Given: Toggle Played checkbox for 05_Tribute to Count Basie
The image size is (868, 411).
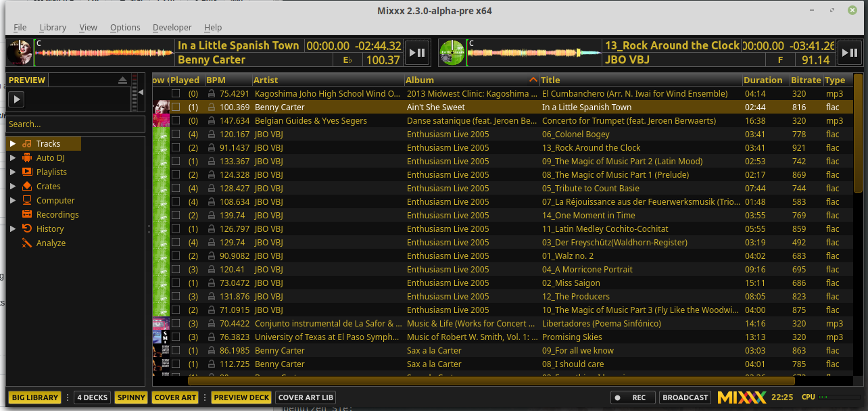Looking at the screenshot, I should (176, 189).
